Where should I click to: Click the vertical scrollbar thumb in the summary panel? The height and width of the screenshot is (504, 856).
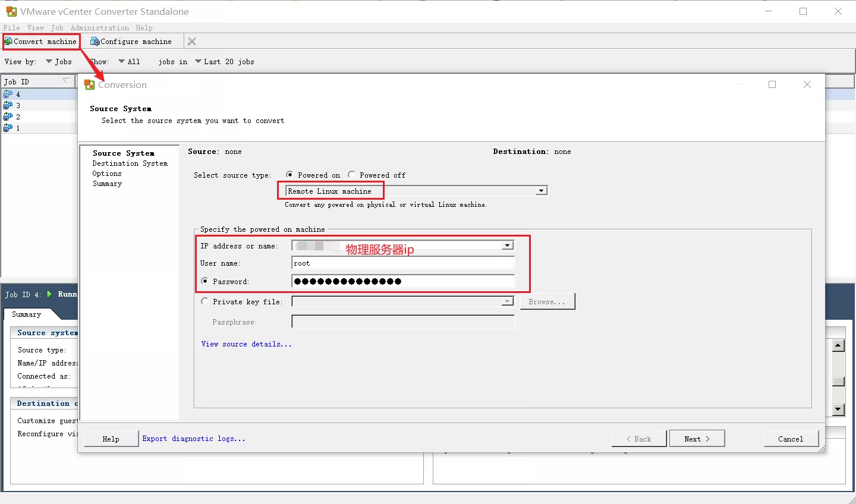(x=838, y=382)
